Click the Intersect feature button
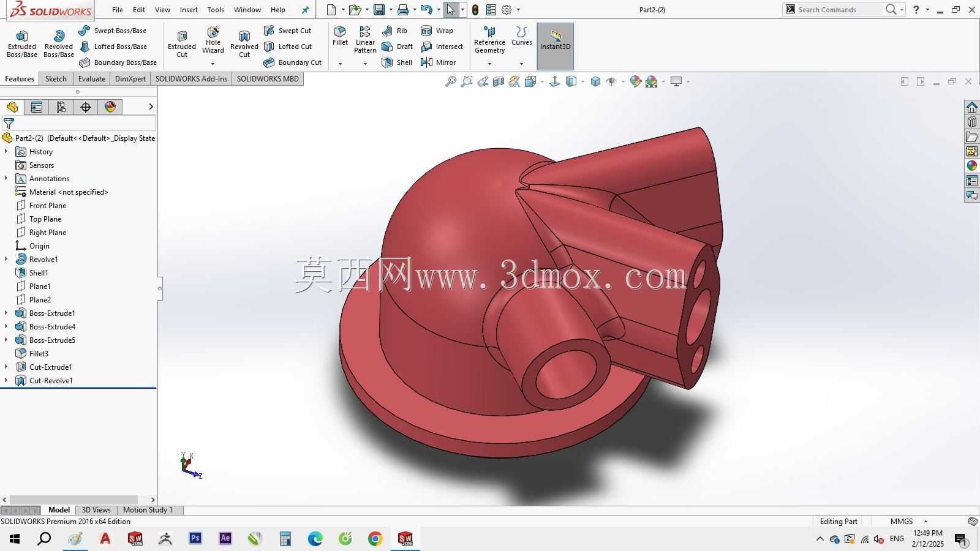Image resolution: width=980 pixels, height=551 pixels. [442, 47]
